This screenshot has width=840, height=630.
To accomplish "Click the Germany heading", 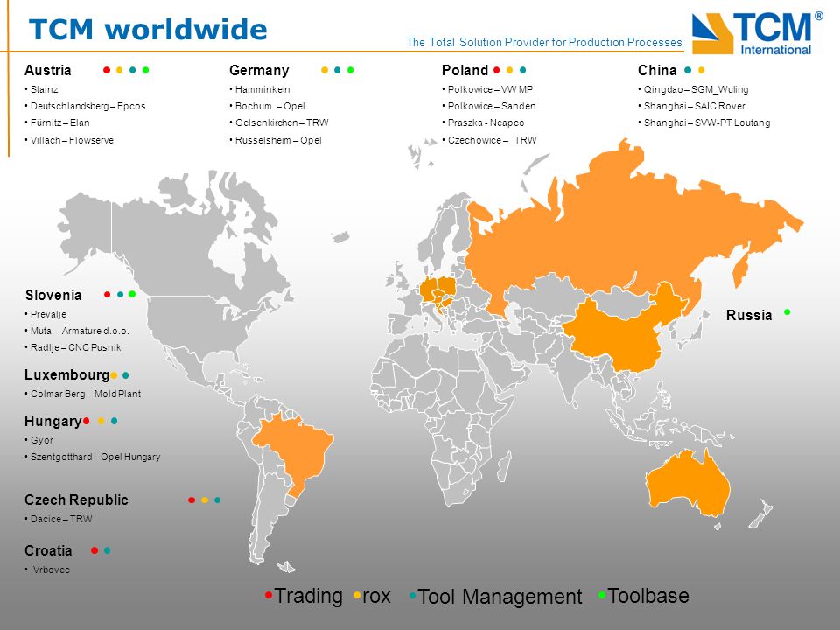I will click(259, 70).
